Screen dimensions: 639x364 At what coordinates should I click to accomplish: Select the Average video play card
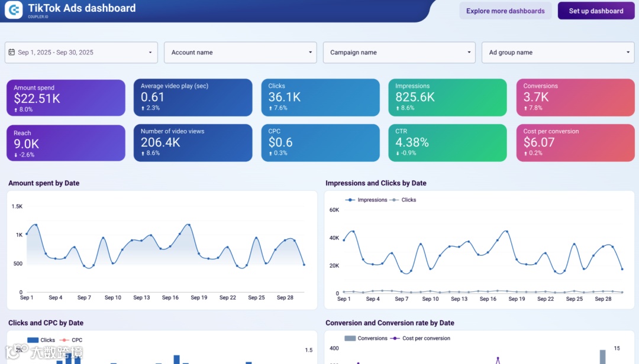pos(193,97)
